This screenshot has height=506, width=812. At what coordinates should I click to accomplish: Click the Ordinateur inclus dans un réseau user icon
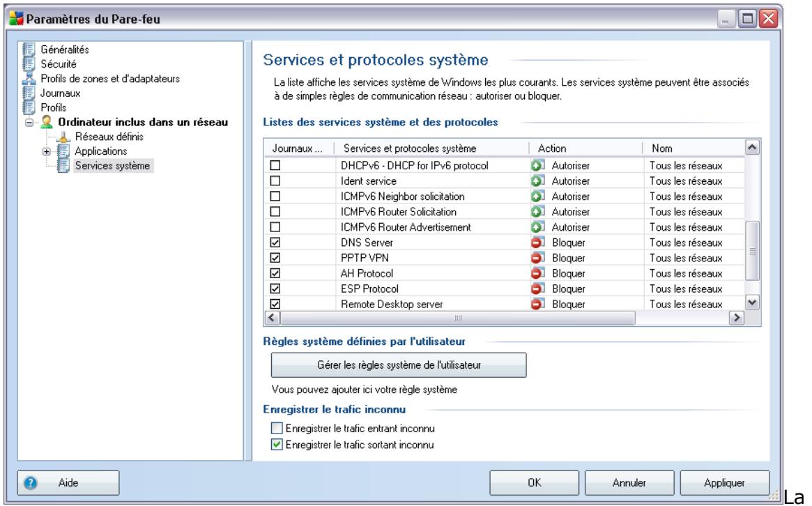[x=47, y=122]
